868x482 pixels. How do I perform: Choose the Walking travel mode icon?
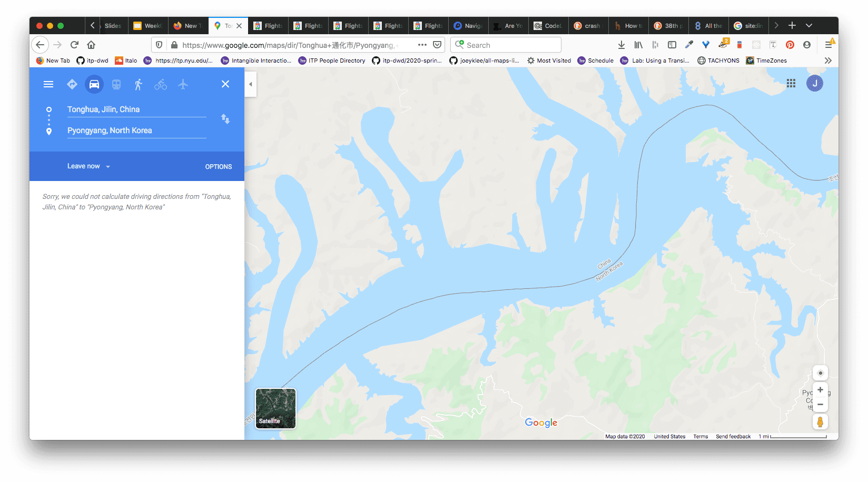click(139, 84)
